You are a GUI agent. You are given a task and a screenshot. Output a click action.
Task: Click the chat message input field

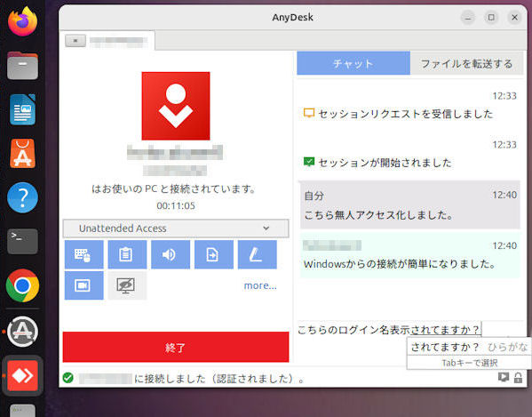click(x=410, y=329)
